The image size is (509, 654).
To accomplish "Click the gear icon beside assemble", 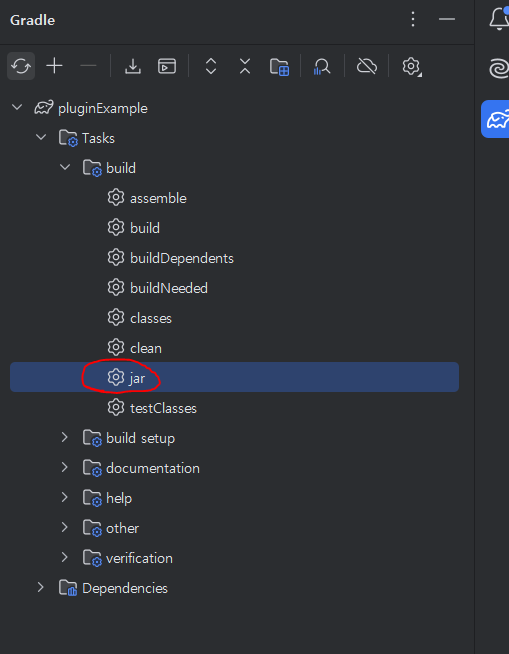I will tap(116, 197).
